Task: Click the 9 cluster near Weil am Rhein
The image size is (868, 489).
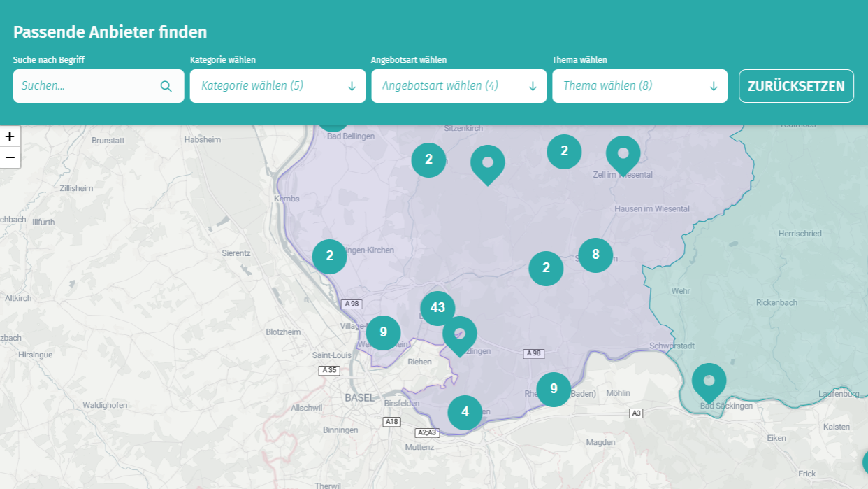Action: 383,332
